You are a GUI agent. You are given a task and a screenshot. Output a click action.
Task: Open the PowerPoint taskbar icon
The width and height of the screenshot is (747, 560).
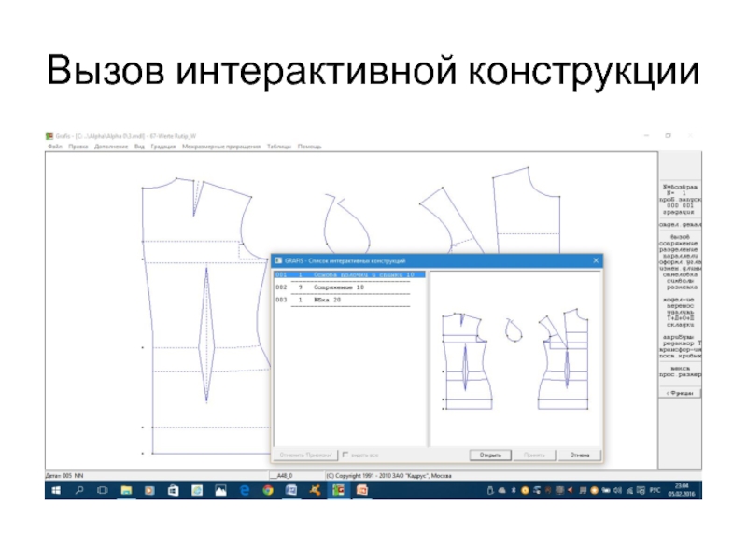(x=362, y=491)
